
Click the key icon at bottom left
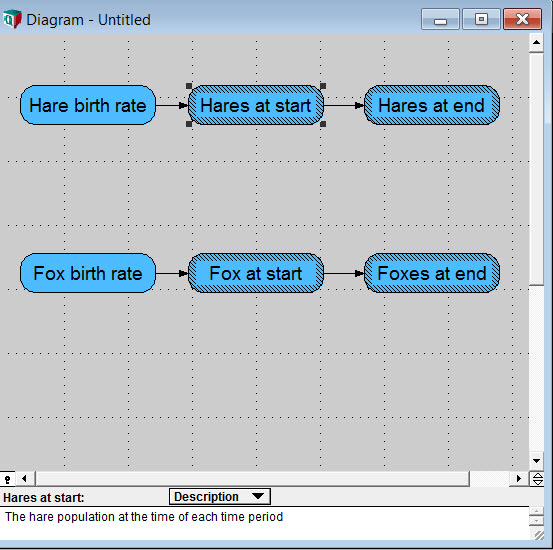[x=7, y=479]
